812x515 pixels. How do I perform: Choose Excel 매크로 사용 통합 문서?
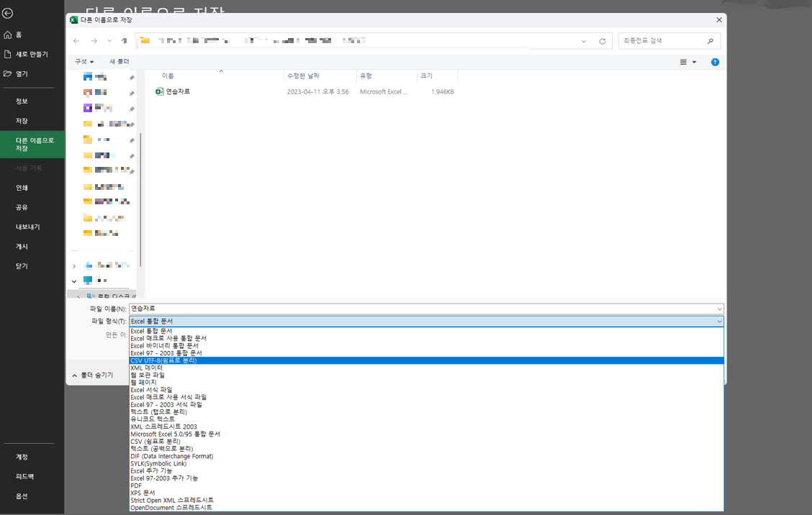pos(426,339)
